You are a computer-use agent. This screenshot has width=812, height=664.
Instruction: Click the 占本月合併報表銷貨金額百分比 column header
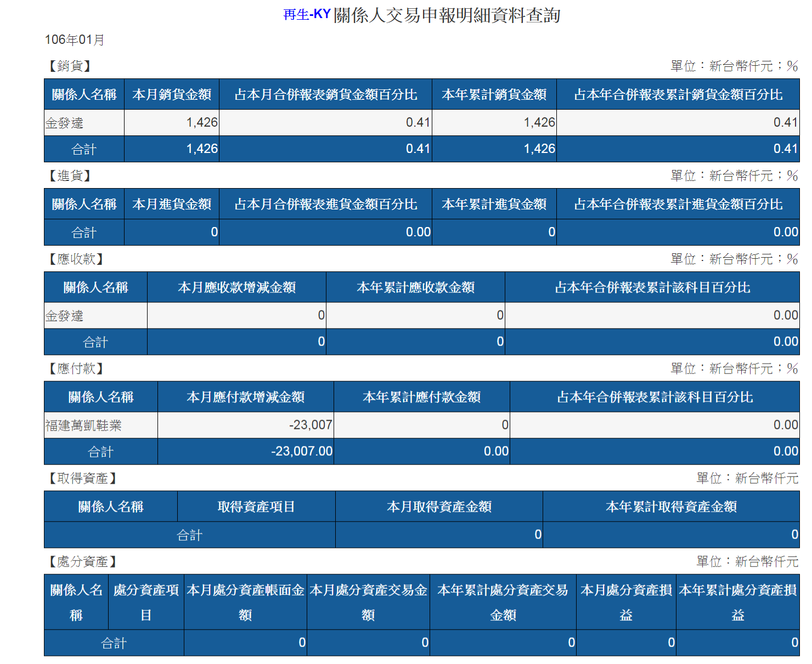(x=326, y=94)
